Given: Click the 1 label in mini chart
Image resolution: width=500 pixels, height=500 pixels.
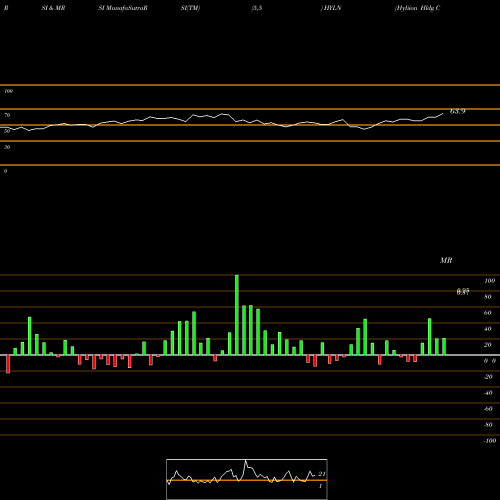Looking at the screenshot, I should [320, 486].
